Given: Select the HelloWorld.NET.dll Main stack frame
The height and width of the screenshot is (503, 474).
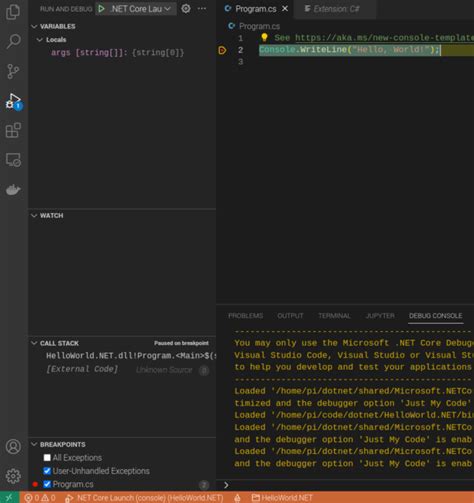Looking at the screenshot, I should click(122, 356).
